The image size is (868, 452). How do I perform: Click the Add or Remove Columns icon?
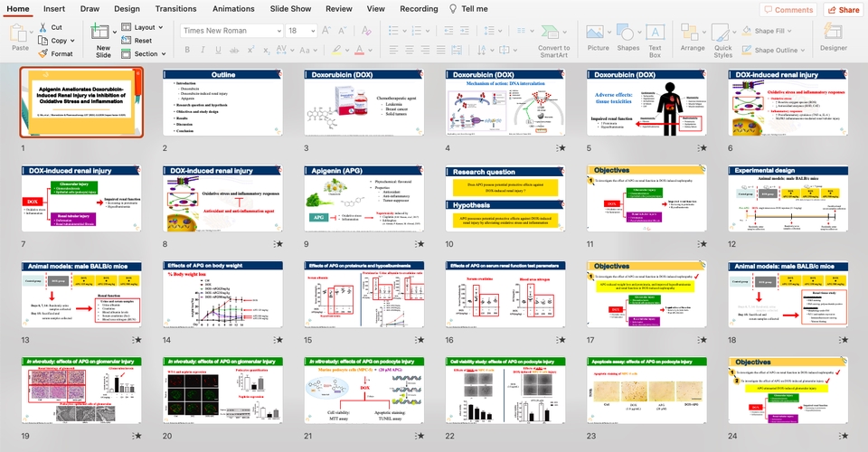click(x=522, y=31)
